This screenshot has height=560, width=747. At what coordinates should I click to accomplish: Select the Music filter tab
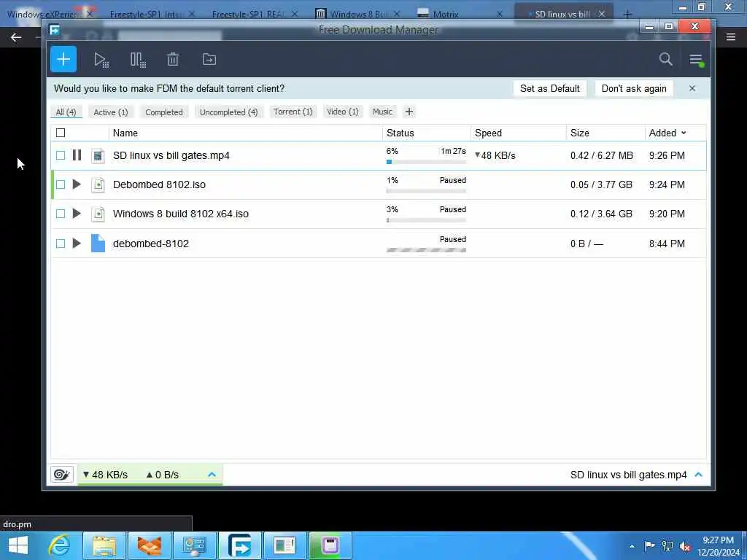pos(382,112)
